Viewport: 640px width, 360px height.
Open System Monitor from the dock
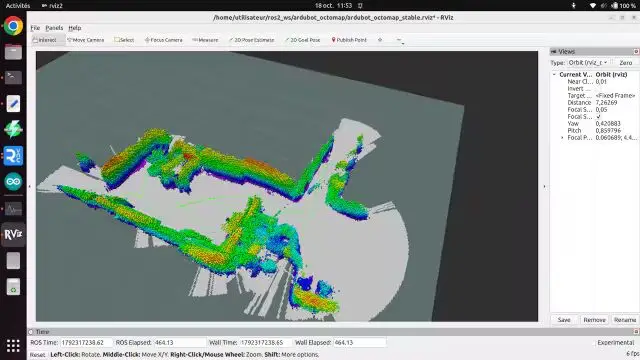(13, 209)
